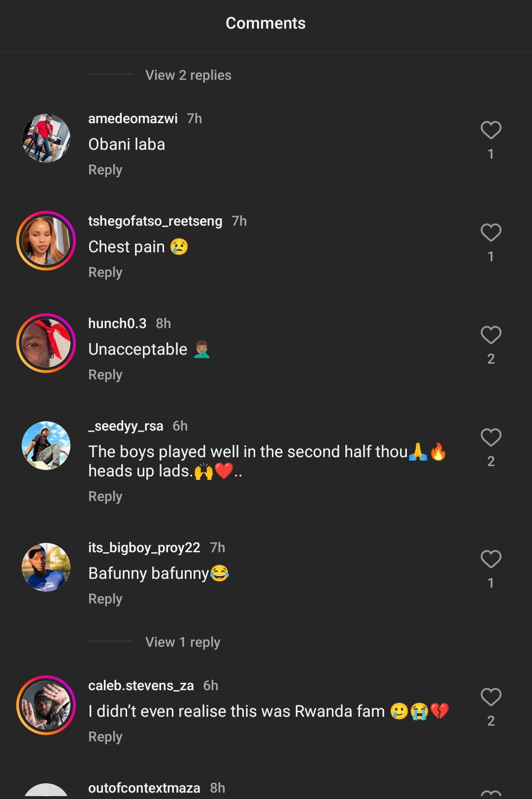This screenshot has width=532, height=799.
Task: Expand "View 2 replies" thread
Action: point(188,75)
